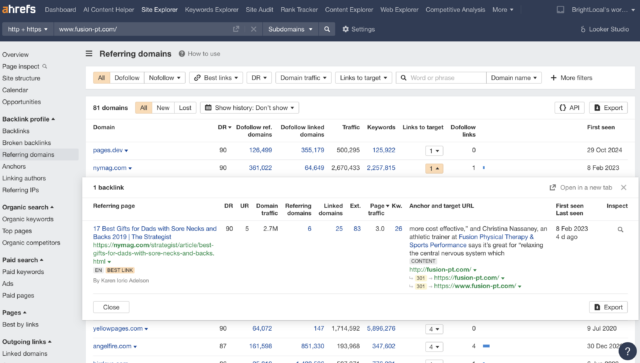Click the search magnifier button in URL bar
The width and height of the screenshot is (640, 363).
coord(327,29)
